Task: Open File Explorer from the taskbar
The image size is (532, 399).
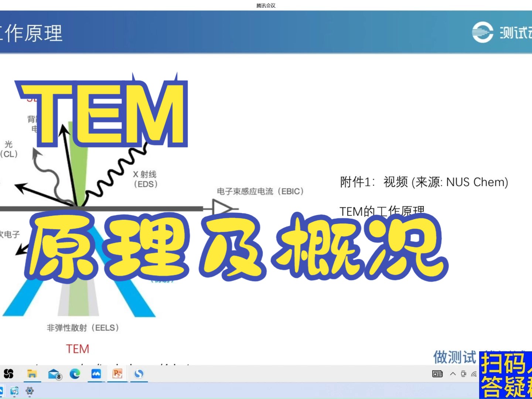Action: pos(32,374)
